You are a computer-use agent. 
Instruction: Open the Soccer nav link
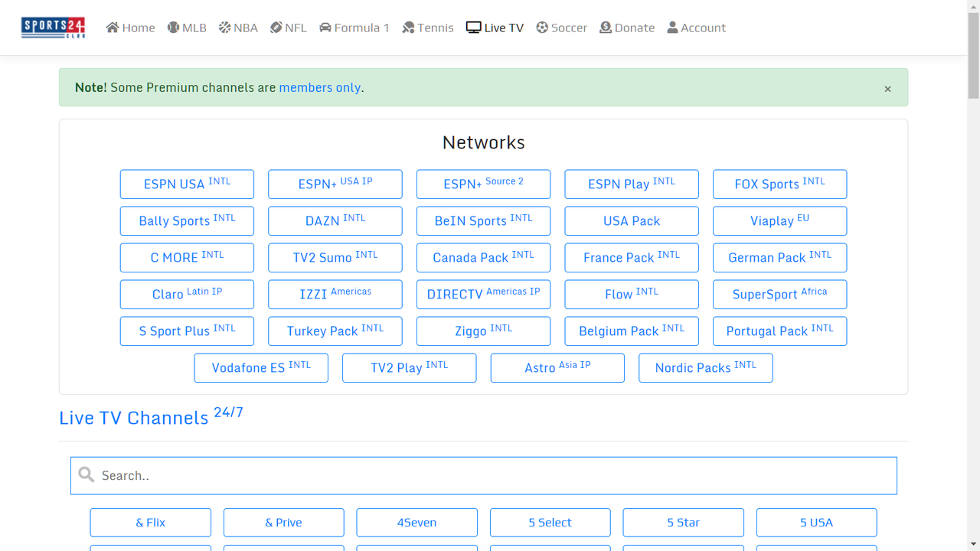pos(561,28)
